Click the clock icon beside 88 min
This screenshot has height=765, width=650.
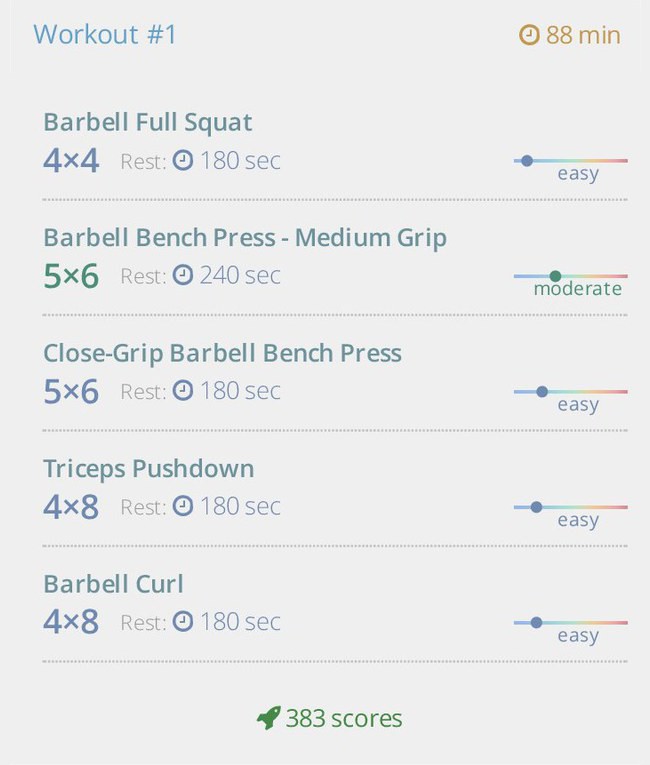(529, 35)
